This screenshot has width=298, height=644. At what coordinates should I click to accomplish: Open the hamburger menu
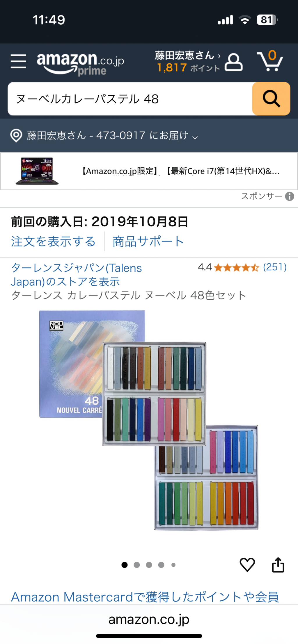(x=18, y=61)
